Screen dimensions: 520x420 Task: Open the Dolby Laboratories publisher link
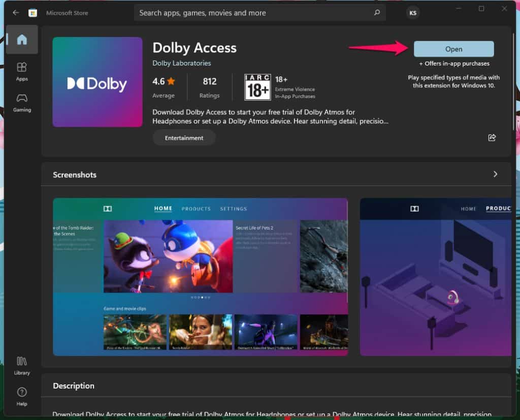tap(181, 63)
